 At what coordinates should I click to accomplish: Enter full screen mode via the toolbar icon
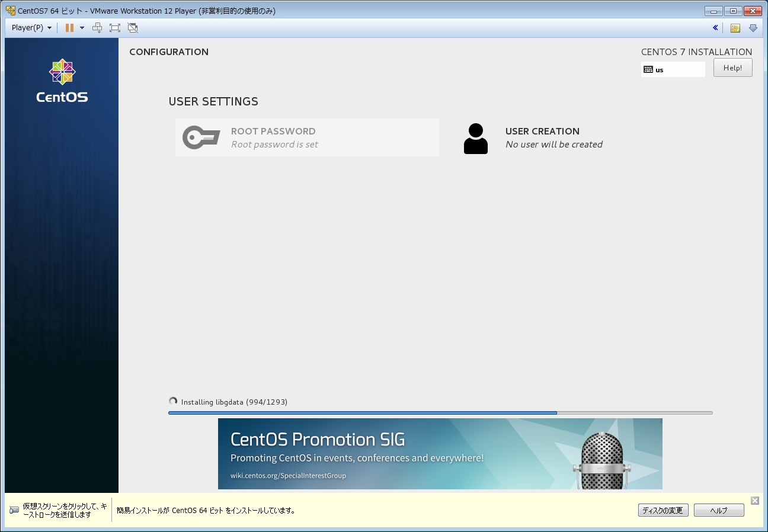(x=115, y=28)
